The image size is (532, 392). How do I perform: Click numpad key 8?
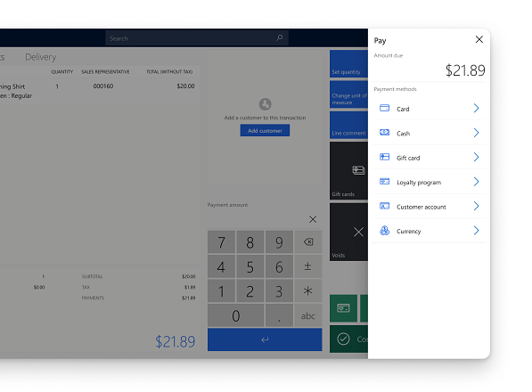click(250, 242)
